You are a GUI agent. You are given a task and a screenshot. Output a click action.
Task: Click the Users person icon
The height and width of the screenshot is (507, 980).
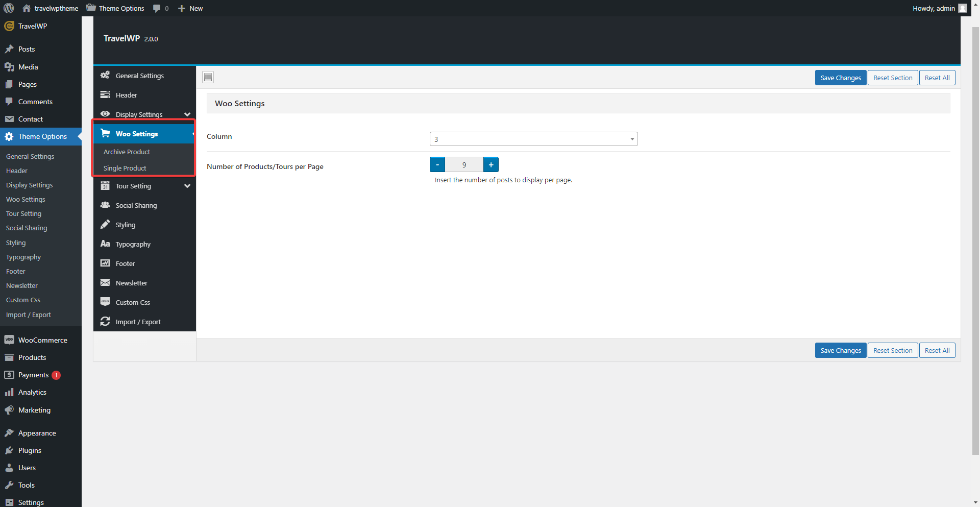[x=9, y=468]
